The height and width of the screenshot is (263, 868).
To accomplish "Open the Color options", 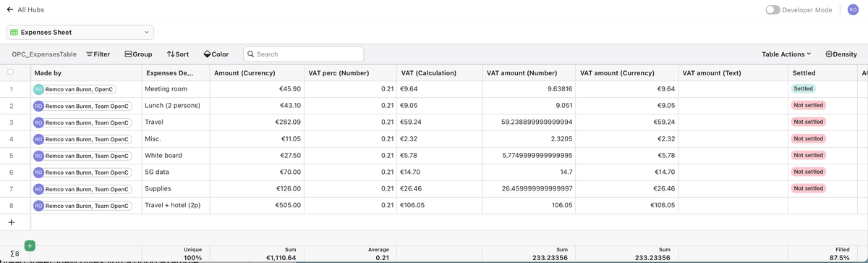I will (216, 54).
